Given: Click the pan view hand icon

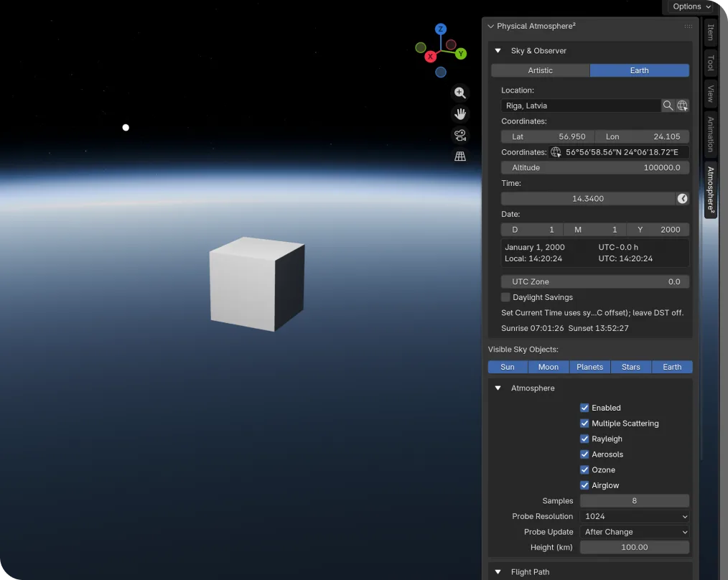Looking at the screenshot, I should (x=459, y=113).
